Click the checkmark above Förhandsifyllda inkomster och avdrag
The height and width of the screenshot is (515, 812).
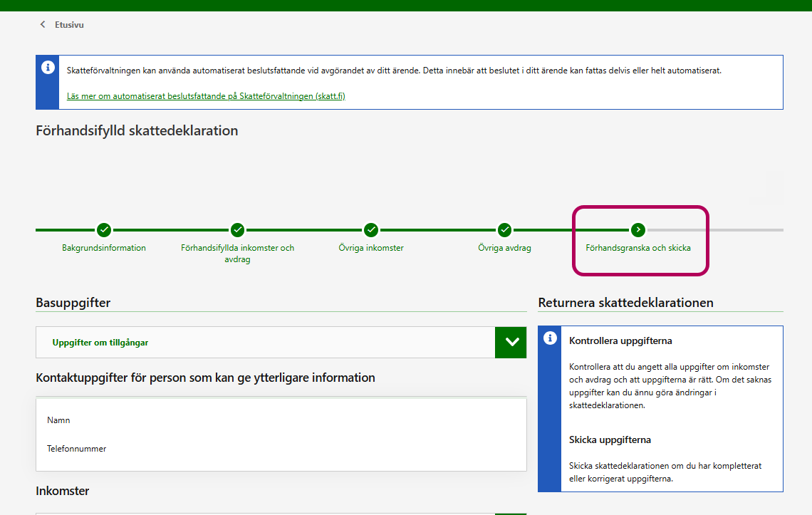coord(237,229)
